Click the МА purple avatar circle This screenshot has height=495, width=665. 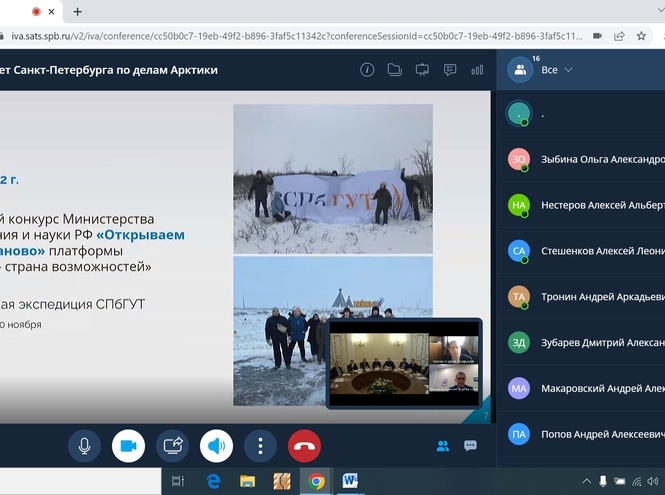pos(519,388)
